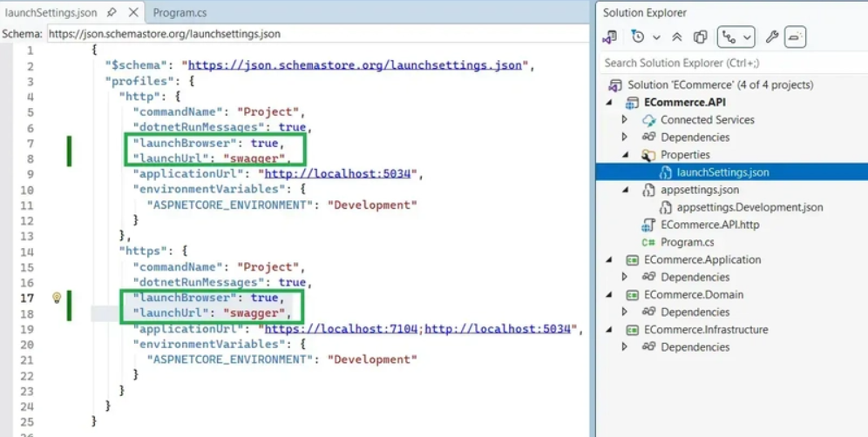Select the ECommerce.Infrastructure project name

707,330
